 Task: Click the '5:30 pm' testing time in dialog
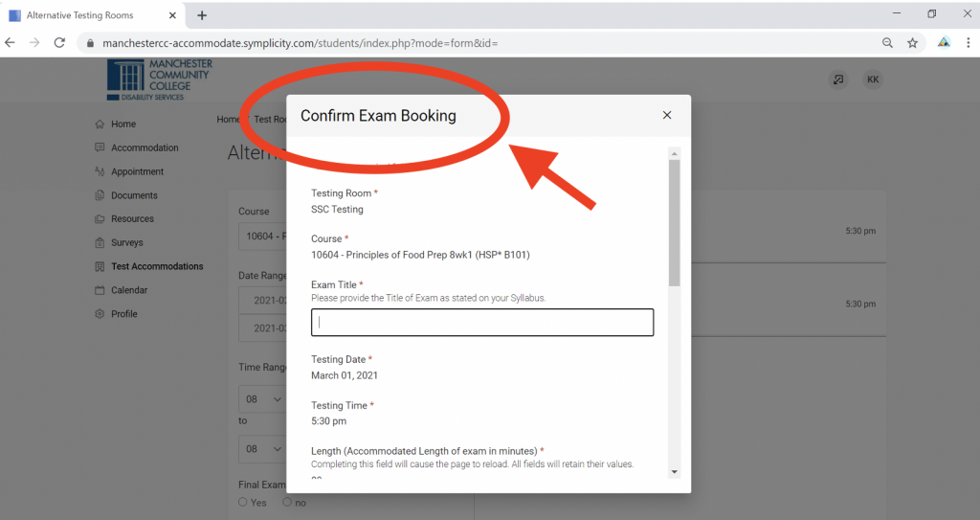click(x=329, y=421)
